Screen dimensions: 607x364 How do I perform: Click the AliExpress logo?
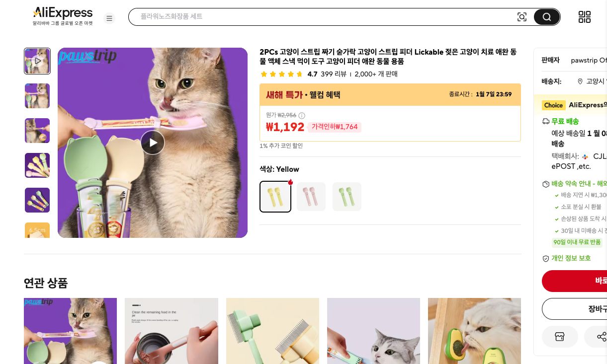[62, 13]
